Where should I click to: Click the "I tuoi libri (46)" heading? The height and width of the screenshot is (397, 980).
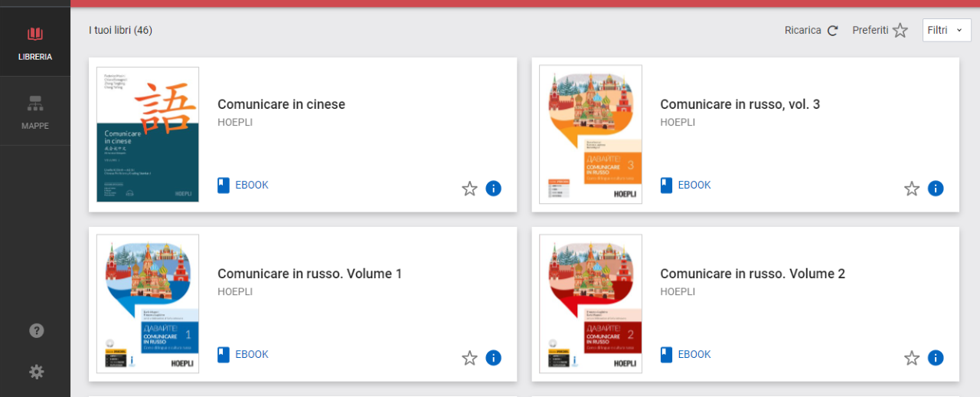(120, 31)
